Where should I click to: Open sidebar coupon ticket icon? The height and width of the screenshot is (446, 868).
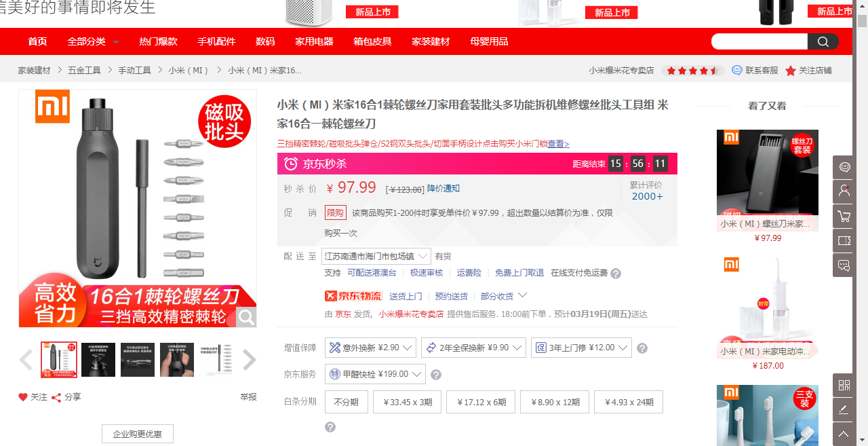844,241
